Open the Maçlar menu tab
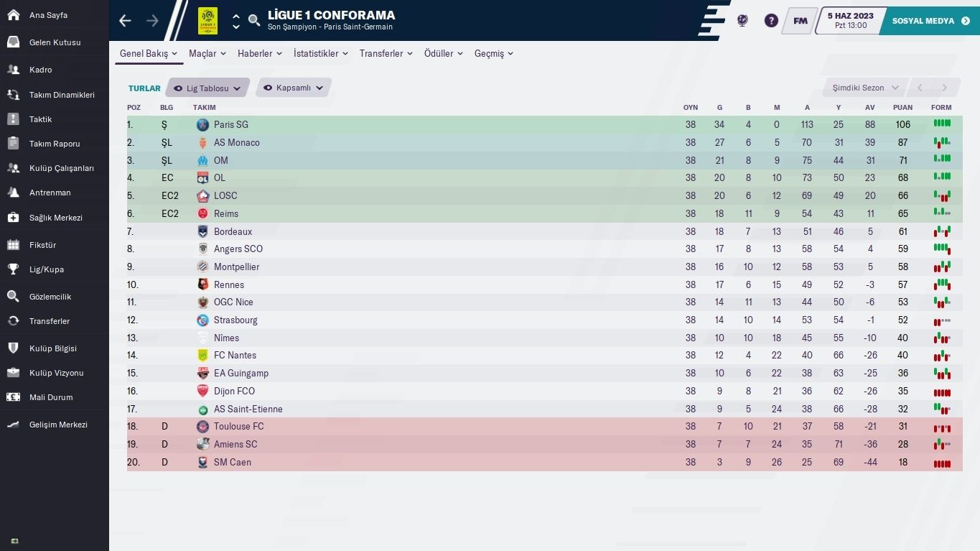The width and height of the screenshot is (980, 551). pyautogui.click(x=207, y=54)
